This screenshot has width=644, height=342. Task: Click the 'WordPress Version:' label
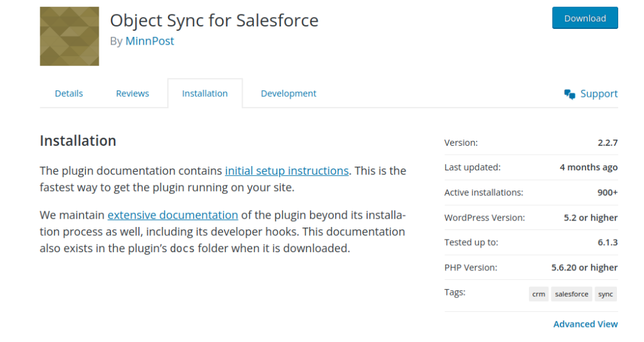tap(485, 218)
